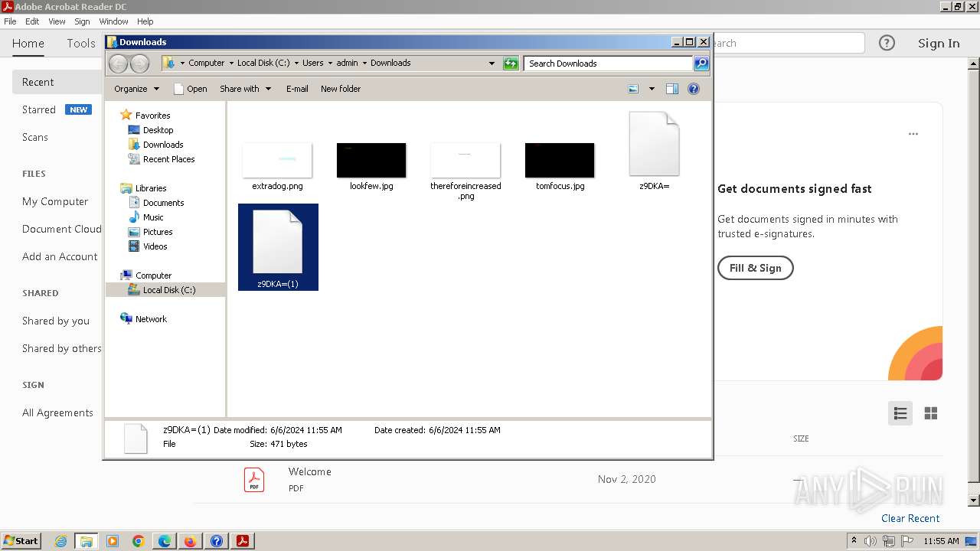Viewport: 980px width, 551px height.
Task: Select the highlighted z9DKA=(1) file
Action: click(278, 247)
